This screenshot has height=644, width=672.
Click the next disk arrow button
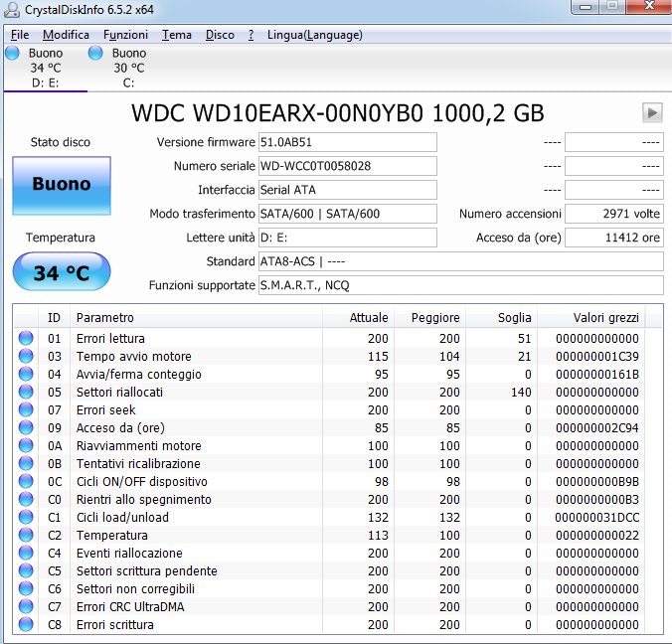tap(652, 112)
